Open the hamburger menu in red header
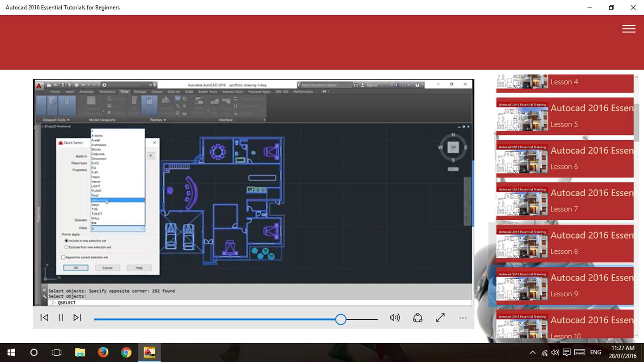 629,29
